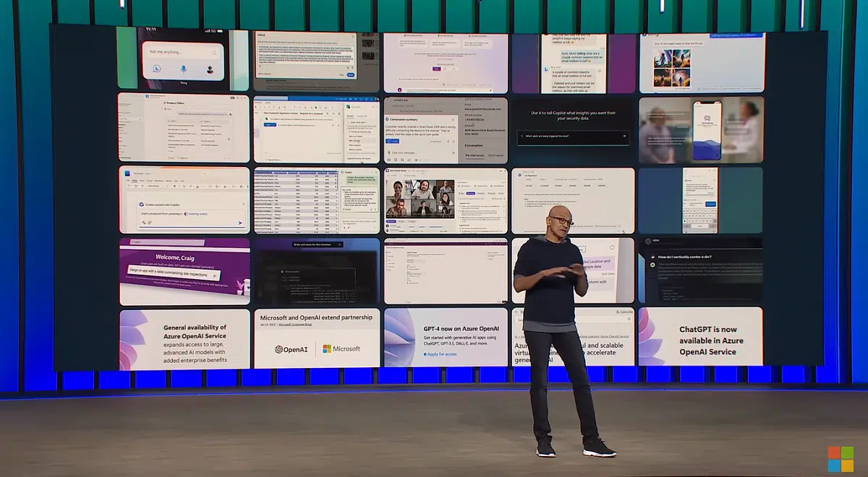This screenshot has width=868, height=477.
Task: Tap the profile avatar icon in the Bing widget
Action: click(210, 69)
